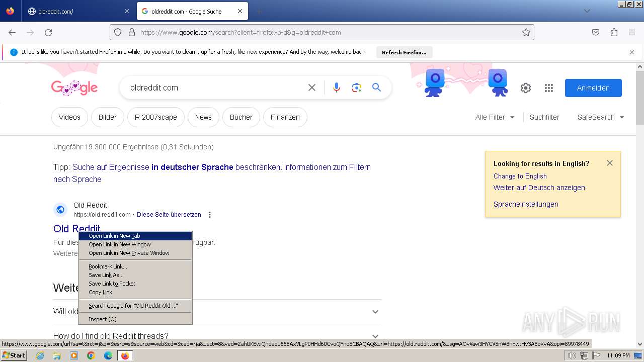This screenshot has width=644, height=362.
Task: Open the Save to Pocket toolbar icon
Action: coord(596,32)
